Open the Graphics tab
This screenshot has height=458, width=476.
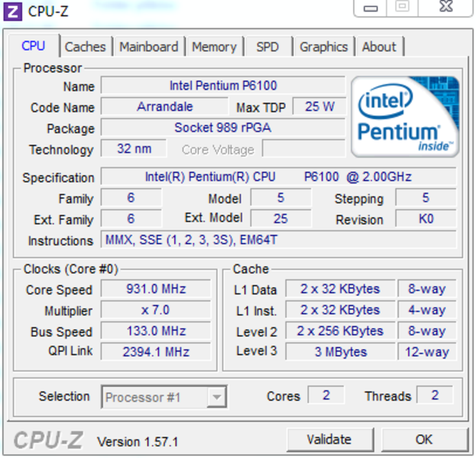[324, 47]
